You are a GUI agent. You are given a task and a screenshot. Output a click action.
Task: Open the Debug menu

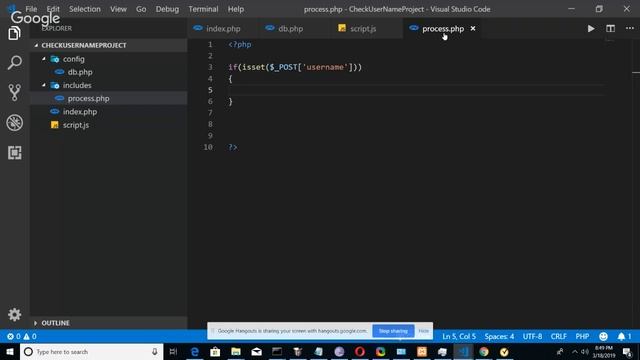pos(167,9)
